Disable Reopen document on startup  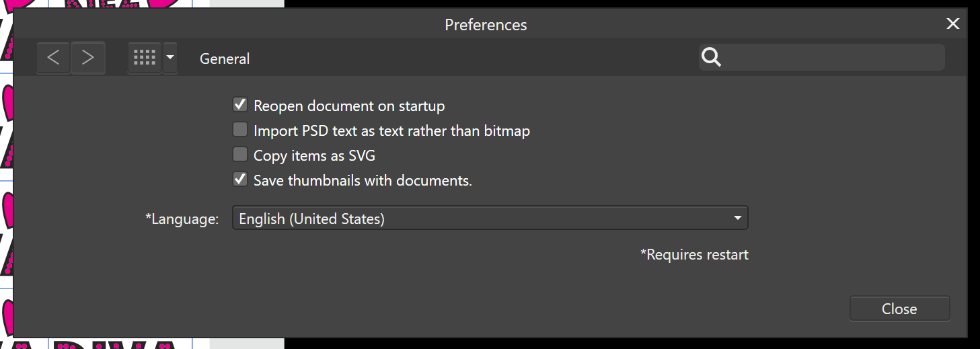coord(240,104)
